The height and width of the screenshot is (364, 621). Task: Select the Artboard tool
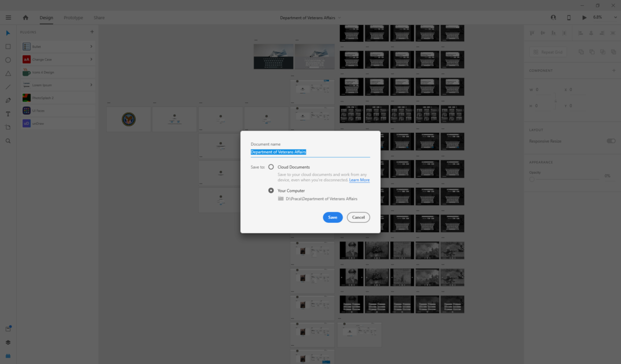[x=8, y=127]
